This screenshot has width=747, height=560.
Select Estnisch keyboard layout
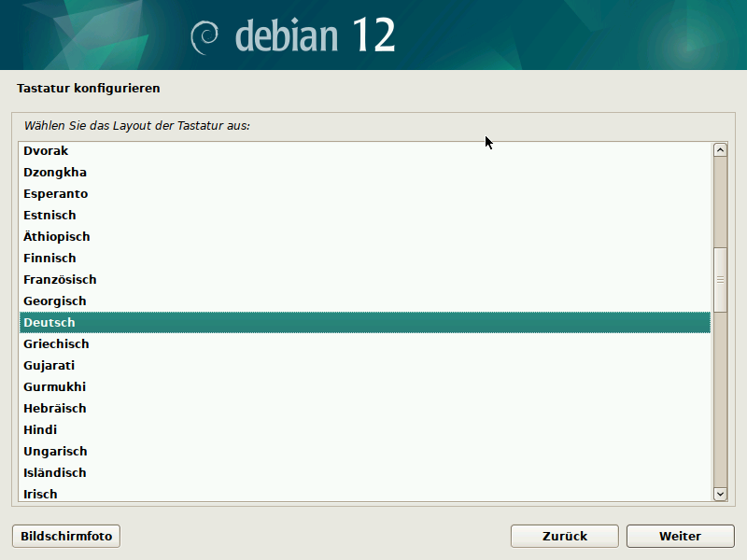[x=49, y=216]
